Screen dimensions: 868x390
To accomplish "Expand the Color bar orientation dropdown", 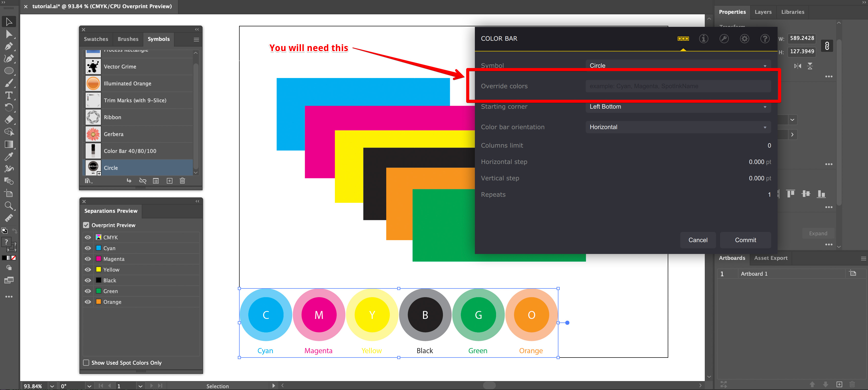I will tap(678, 127).
